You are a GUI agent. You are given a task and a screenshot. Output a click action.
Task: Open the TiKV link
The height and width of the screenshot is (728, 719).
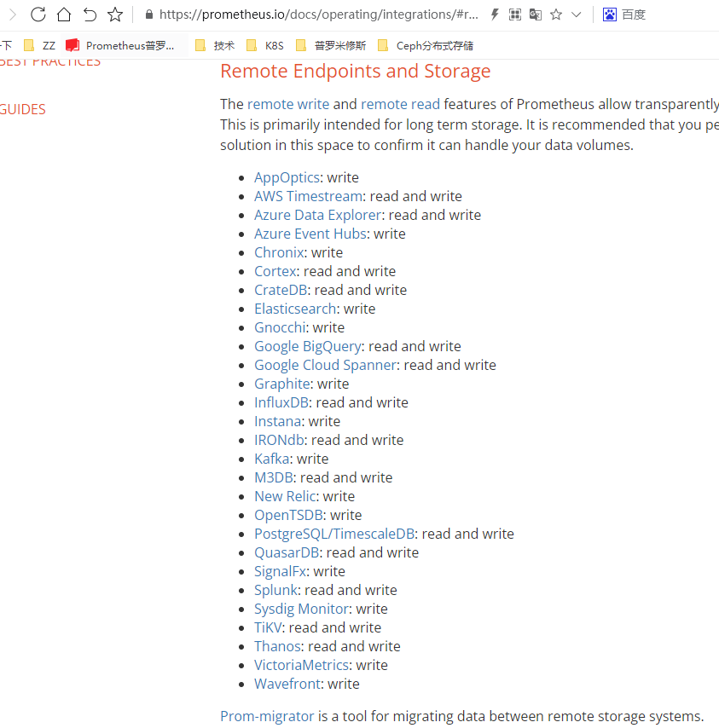point(268,627)
